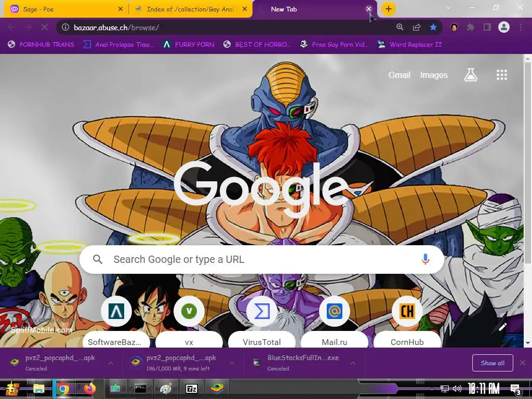This screenshot has width=532, height=399.
Task: Open the in-progress pvz2_popcaphd apk download
Action: (177, 363)
